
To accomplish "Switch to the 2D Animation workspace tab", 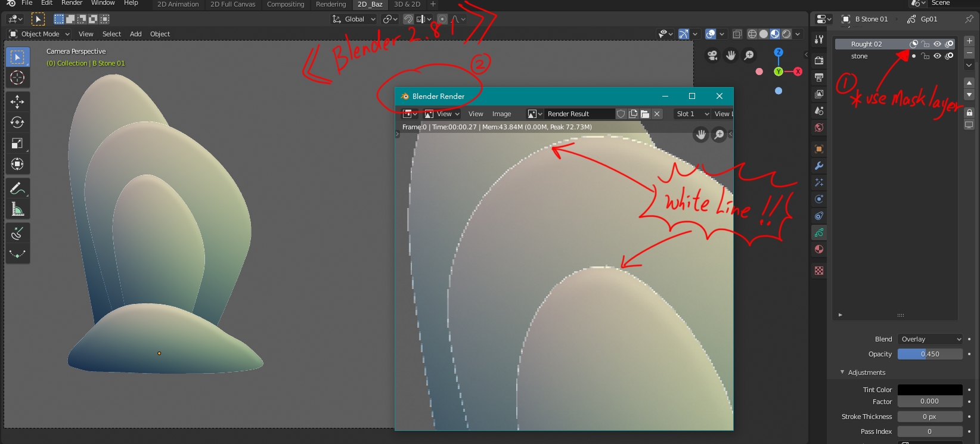I will (178, 4).
